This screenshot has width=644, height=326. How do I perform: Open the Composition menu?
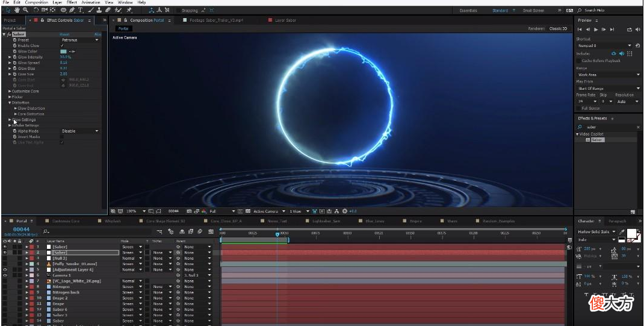[36, 2]
